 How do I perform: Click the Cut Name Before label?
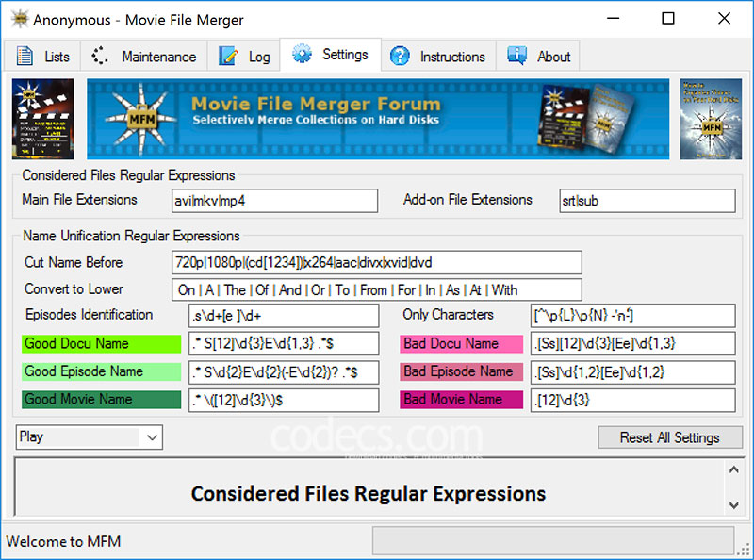(x=74, y=262)
